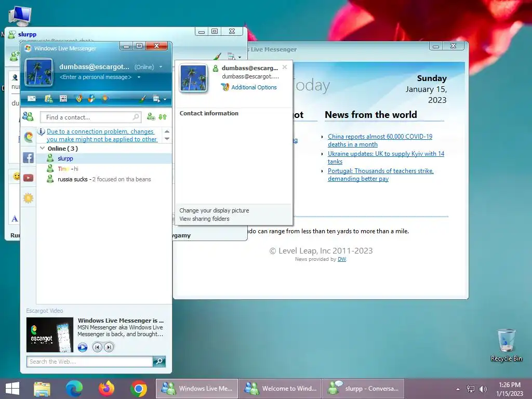
Task: Open the paintbrush color scheme icon in Messenger
Action: pyautogui.click(x=143, y=99)
